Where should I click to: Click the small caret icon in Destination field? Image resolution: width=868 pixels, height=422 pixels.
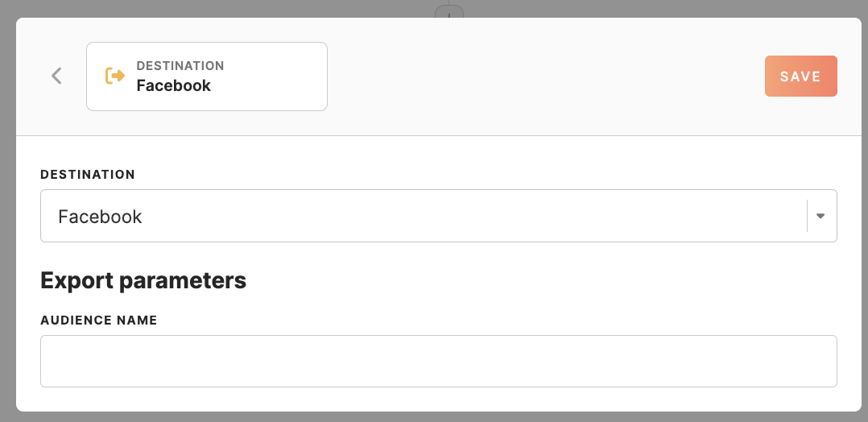820,216
